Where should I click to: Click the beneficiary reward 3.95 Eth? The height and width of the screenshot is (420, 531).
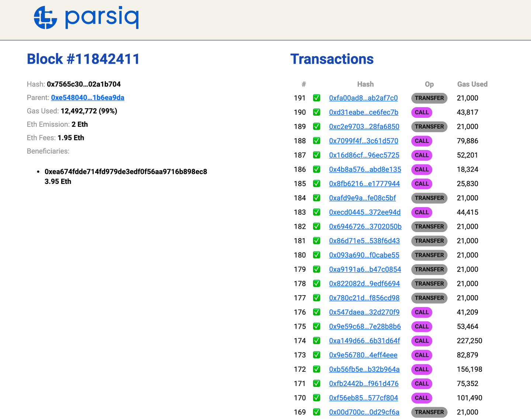[58, 181]
